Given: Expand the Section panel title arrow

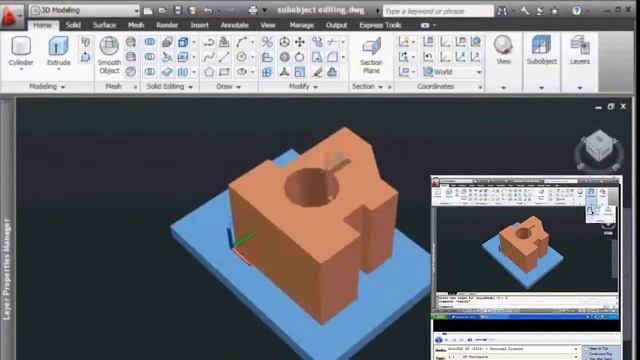Looking at the screenshot, I should pos(380,87).
